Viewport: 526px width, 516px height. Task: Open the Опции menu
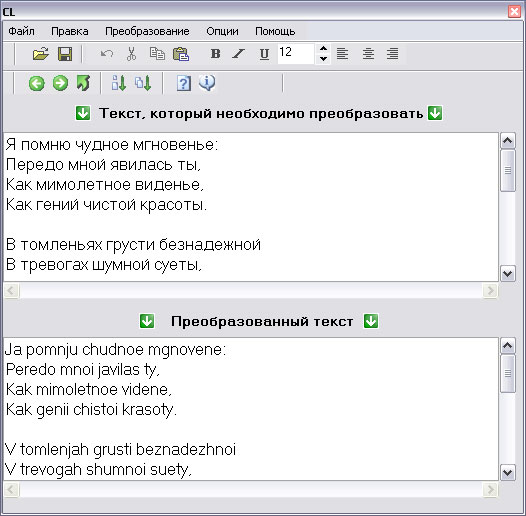pos(222,31)
